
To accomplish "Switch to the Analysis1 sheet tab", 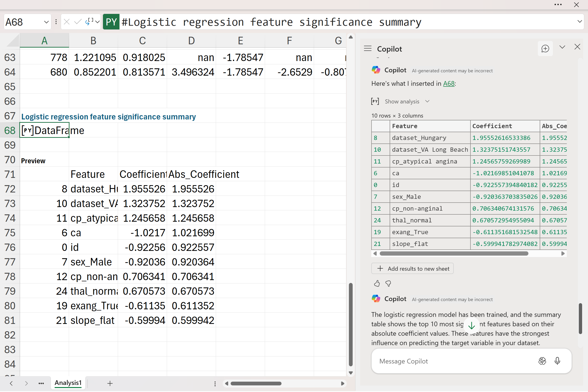I will tap(68, 383).
